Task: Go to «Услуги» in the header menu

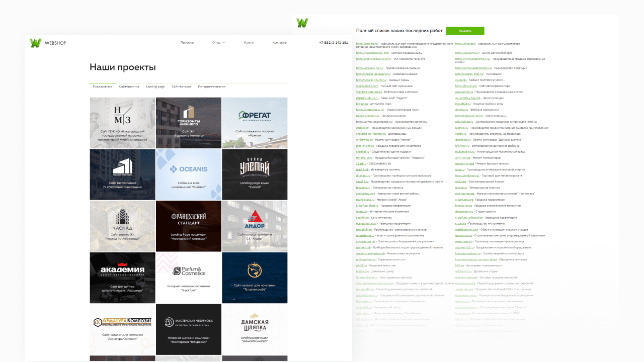Action: pos(249,43)
